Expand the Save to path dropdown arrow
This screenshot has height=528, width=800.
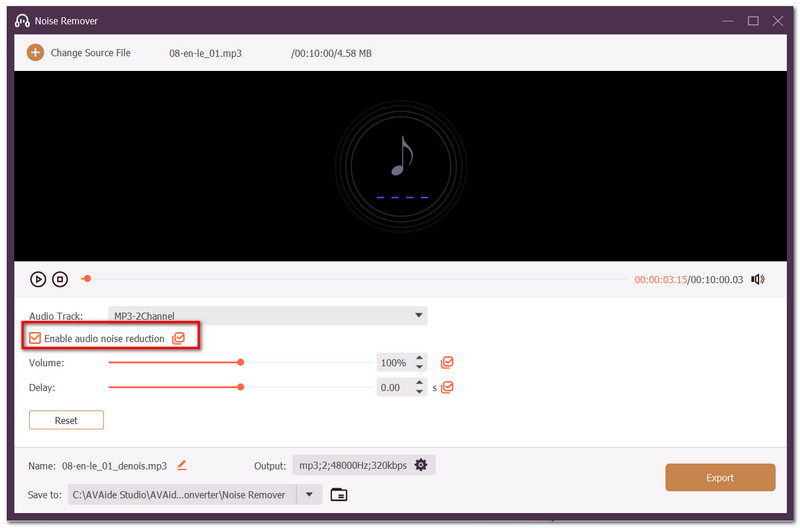(309, 494)
